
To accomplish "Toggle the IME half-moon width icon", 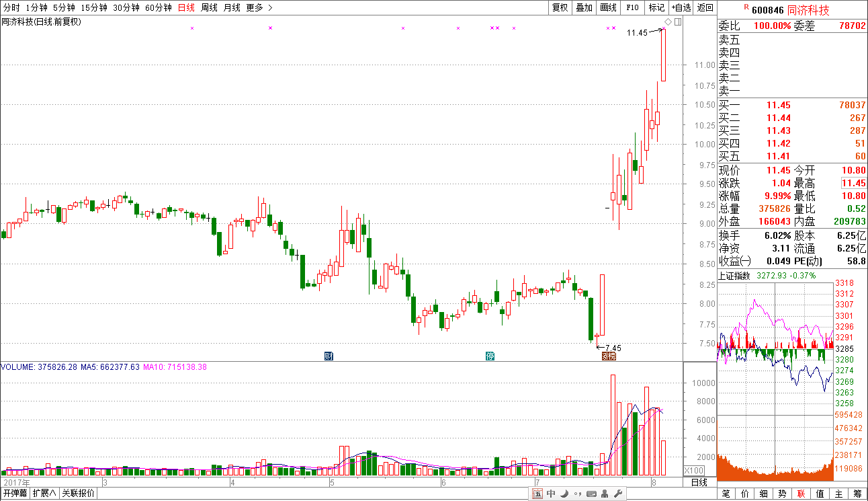I will [x=565, y=494].
